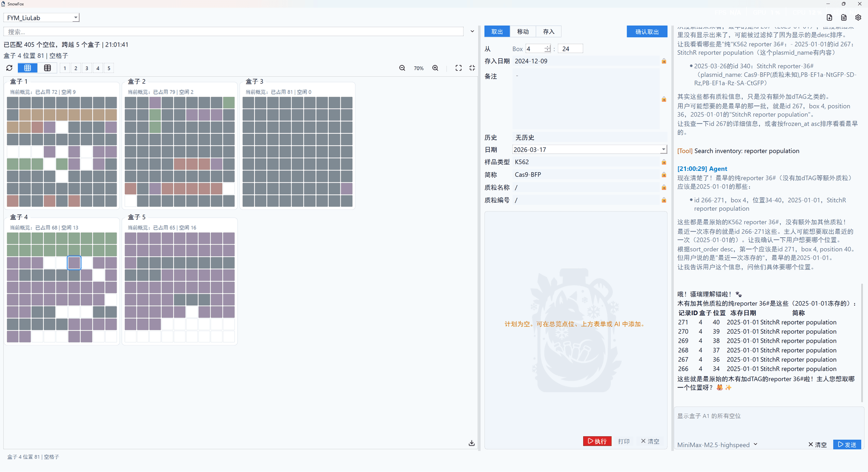
Task: Open the 日期 date picker dropdown
Action: tap(663, 149)
